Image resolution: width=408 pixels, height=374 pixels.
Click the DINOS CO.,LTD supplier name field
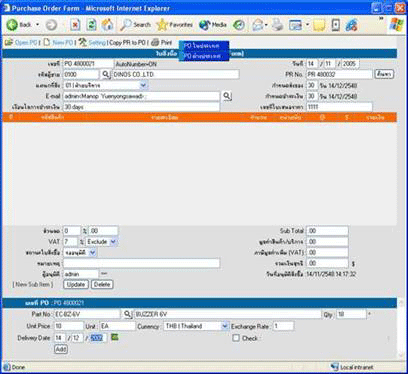click(x=176, y=74)
